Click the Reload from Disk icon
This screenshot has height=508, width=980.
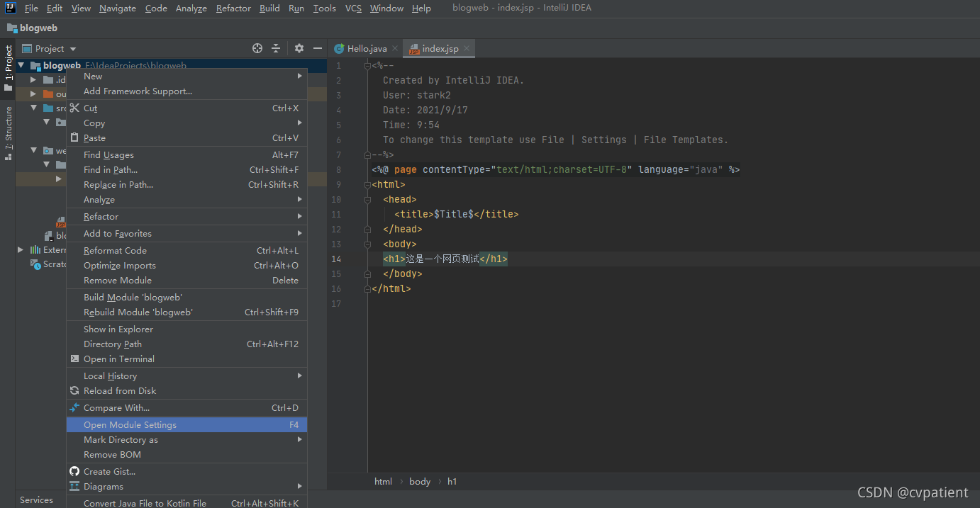click(x=74, y=390)
